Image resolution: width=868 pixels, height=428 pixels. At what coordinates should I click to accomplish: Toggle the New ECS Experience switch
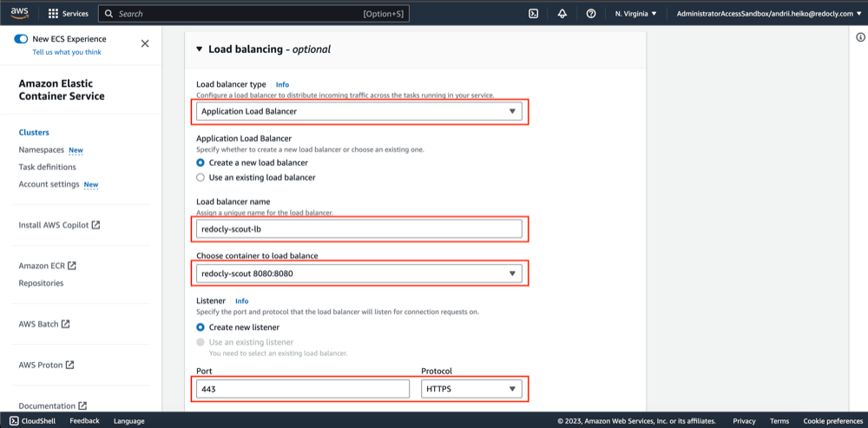click(x=21, y=39)
